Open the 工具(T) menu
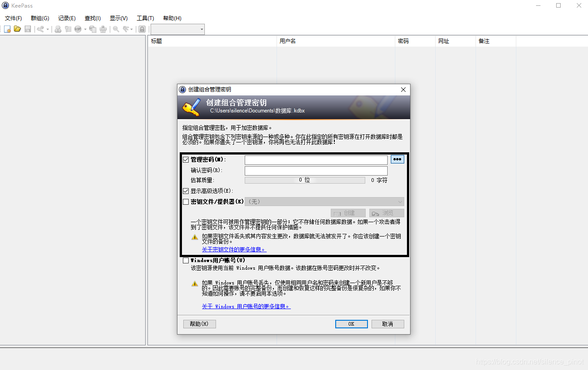 pyautogui.click(x=145, y=18)
